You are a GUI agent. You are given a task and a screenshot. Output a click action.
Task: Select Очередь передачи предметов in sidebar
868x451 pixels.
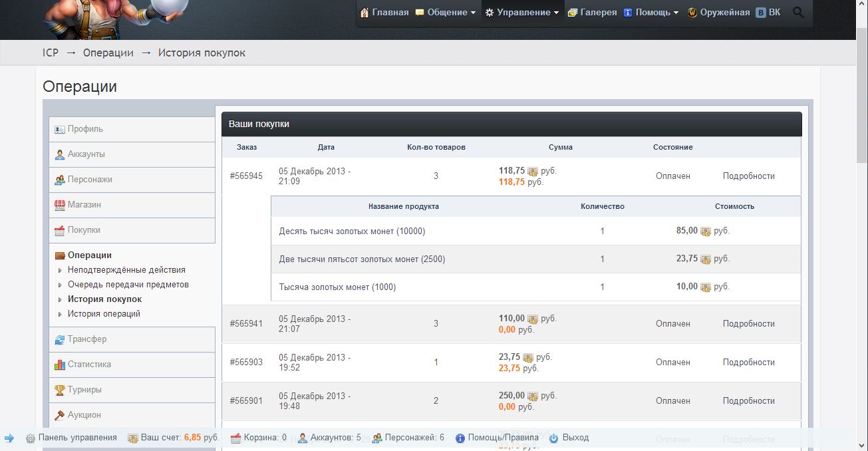coord(128,285)
